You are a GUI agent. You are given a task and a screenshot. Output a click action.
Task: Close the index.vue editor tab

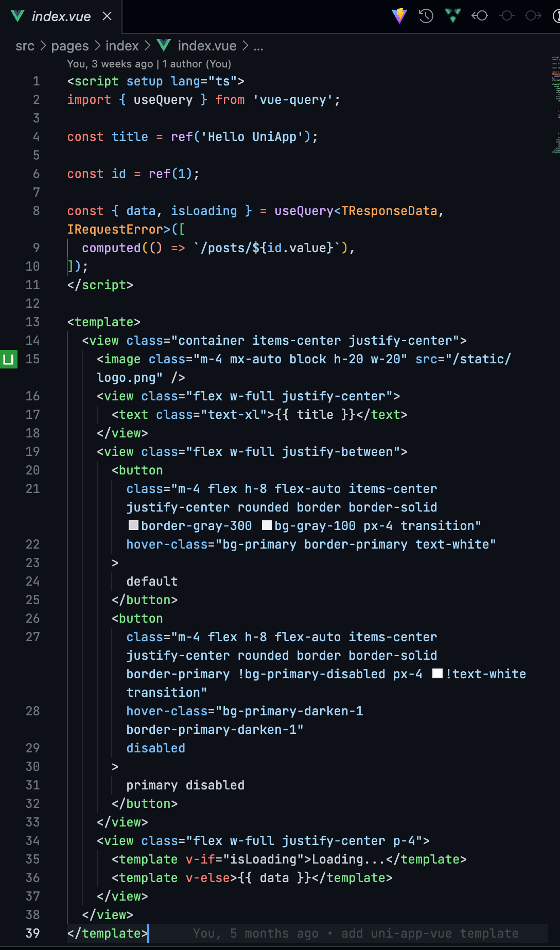[107, 16]
